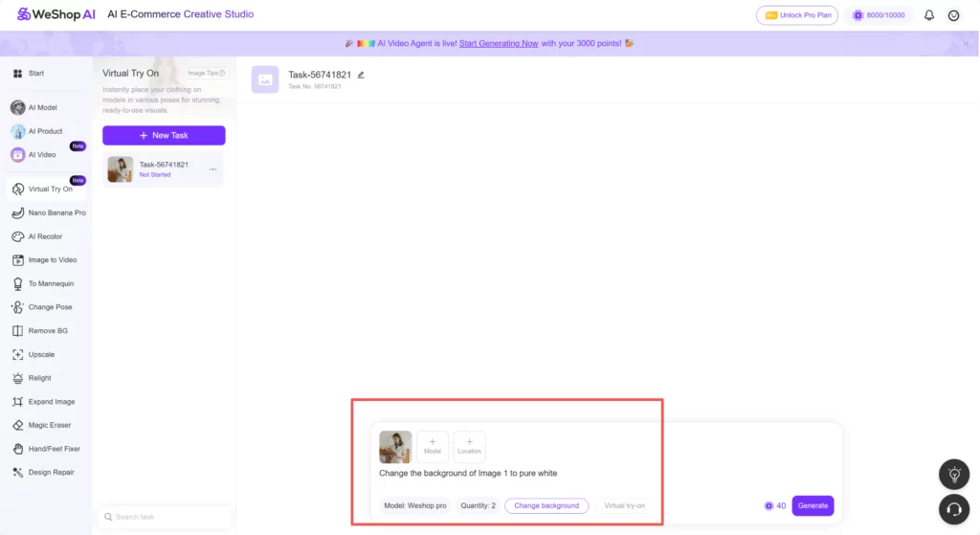Open Quantity: 2 selector
The height and width of the screenshot is (535, 980).
479,505
